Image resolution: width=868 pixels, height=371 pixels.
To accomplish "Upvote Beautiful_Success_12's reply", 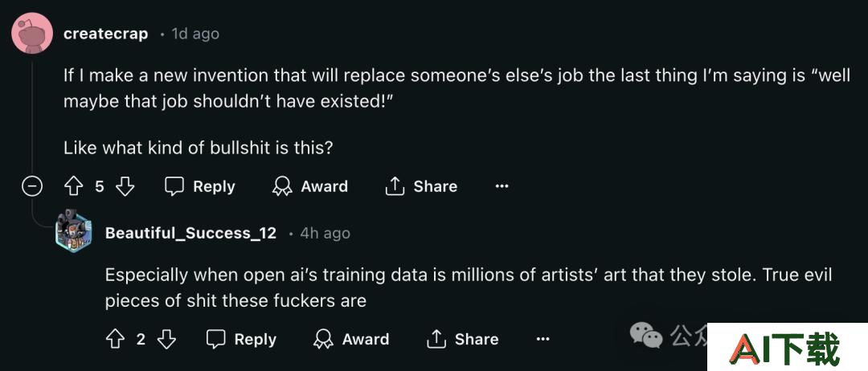I will 115,339.
